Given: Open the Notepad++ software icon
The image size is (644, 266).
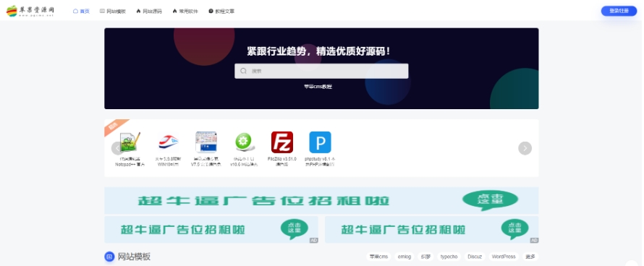Looking at the screenshot, I should [x=130, y=142].
